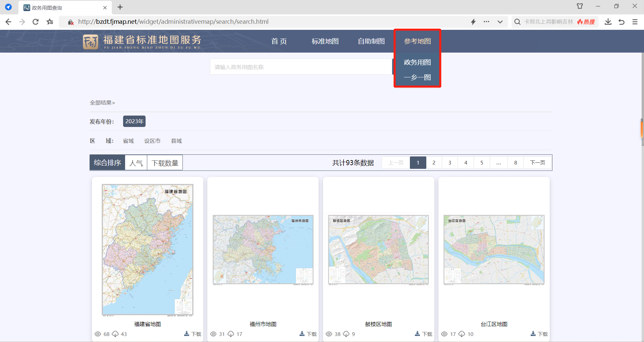Image resolution: width=644 pixels, height=342 pixels.
Task: Open the browser hamburger menu
Action: pyautogui.click(x=635, y=22)
